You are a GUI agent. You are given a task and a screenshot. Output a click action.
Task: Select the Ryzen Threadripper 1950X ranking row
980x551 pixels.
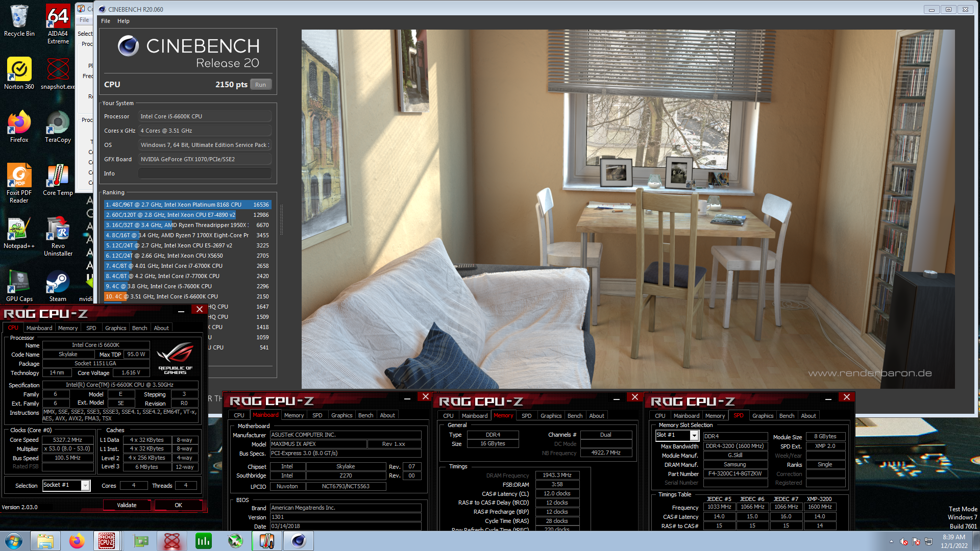coord(187,225)
